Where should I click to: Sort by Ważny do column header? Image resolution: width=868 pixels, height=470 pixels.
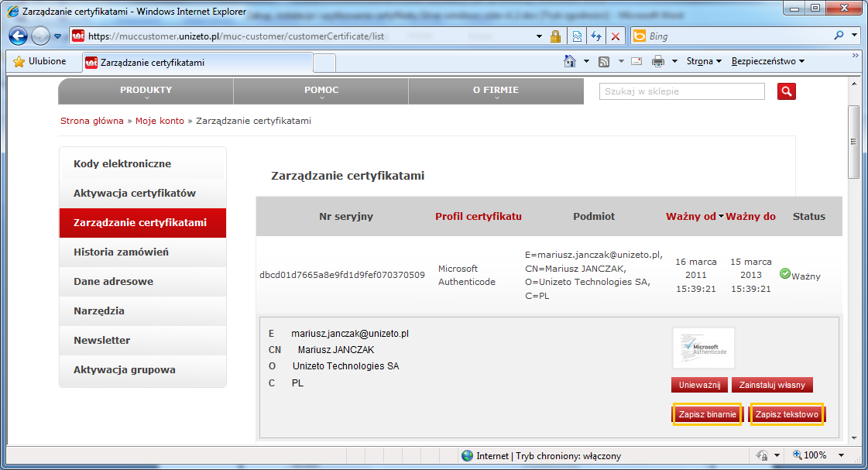click(750, 217)
